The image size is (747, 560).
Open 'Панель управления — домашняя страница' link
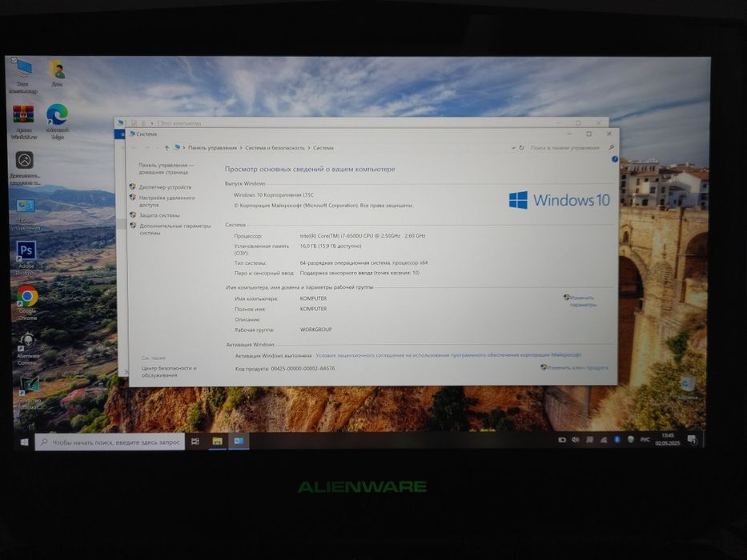(167, 169)
